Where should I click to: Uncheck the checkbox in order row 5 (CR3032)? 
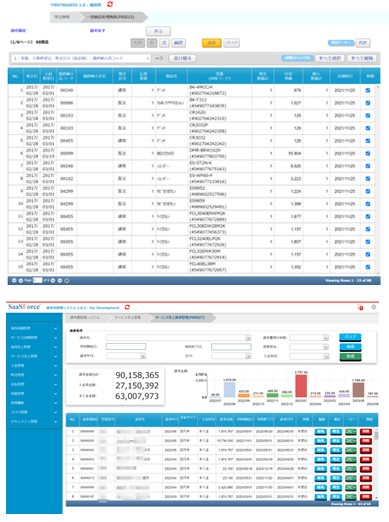click(x=368, y=141)
